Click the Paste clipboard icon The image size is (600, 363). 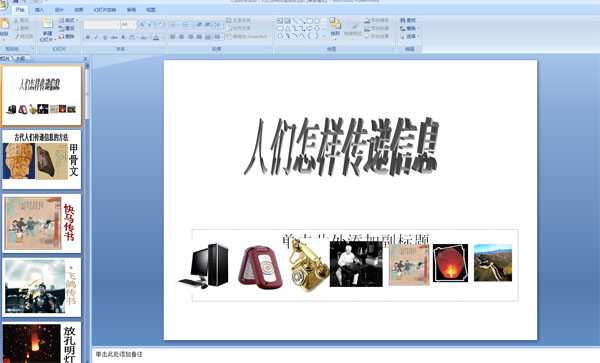point(4,24)
